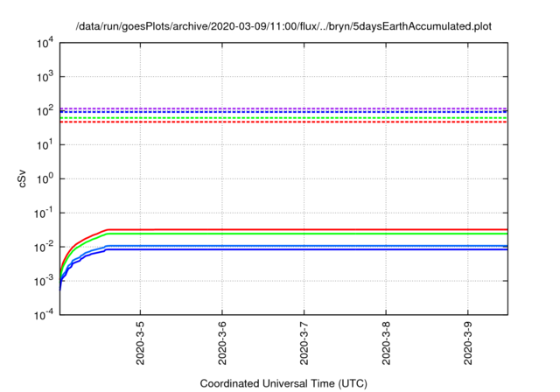Click the 2020-3-7 date label
This screenshot has width=560, height=392.
tap(304, 343)
